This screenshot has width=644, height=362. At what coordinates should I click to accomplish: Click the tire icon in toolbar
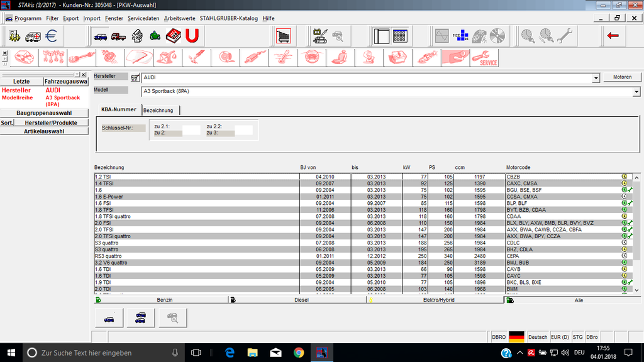coord(479,36)
